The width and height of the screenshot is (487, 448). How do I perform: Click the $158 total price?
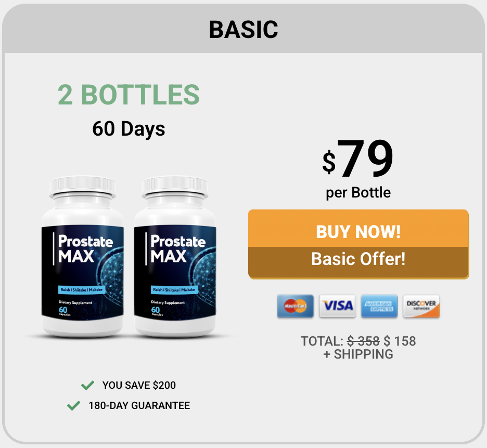point(400,341)
